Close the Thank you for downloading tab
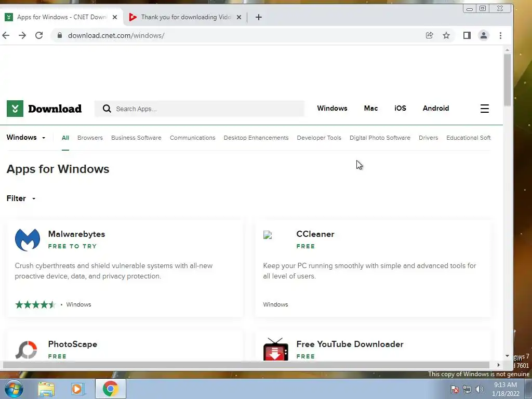532x399 pixels. pos(239,17)
